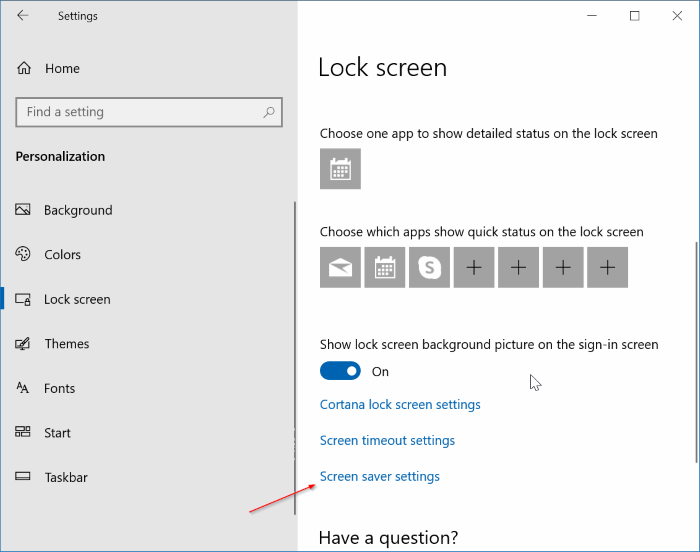The height and width of the screenshot is (552, 700).
Task: Click the Home house icon
Action: [24, 68]
